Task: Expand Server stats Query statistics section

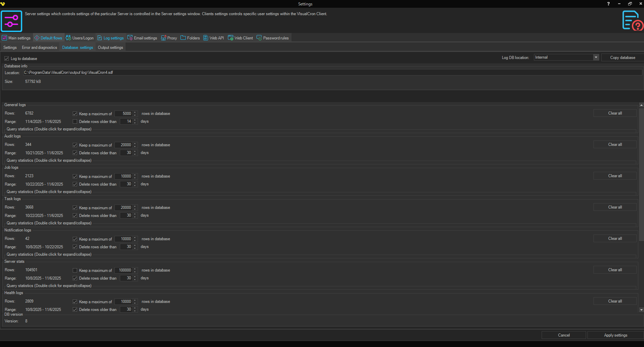Action: 49,286
